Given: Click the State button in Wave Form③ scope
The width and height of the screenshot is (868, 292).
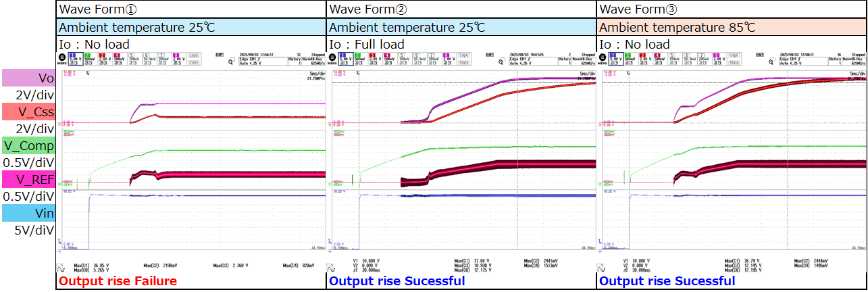Looking at the screenshot, I should [x=734, y=63].
